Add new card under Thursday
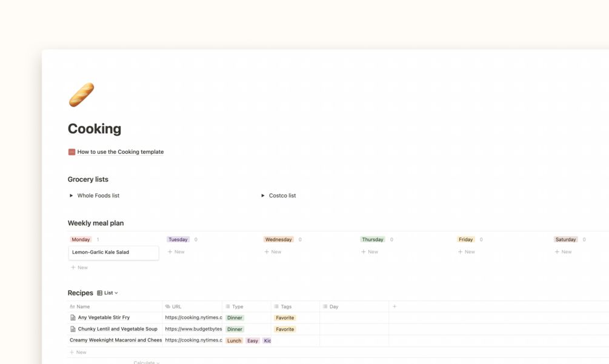Screen dimensions: 609x364 pos(370,252)
